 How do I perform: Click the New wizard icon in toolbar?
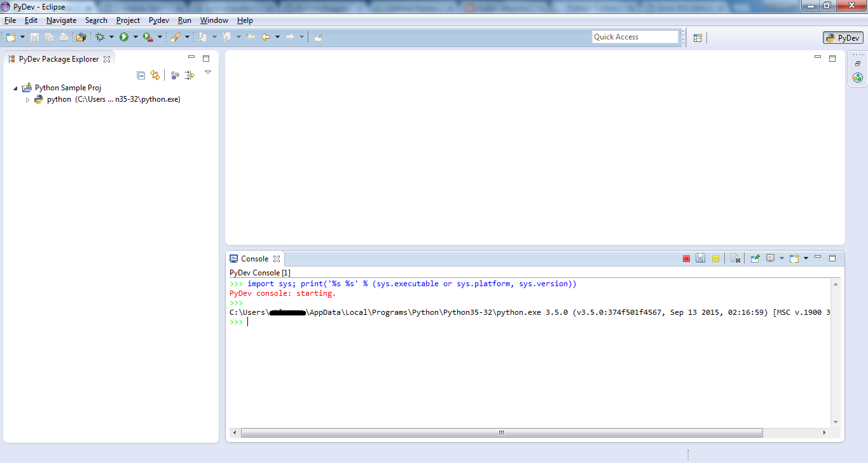point(11,37)
